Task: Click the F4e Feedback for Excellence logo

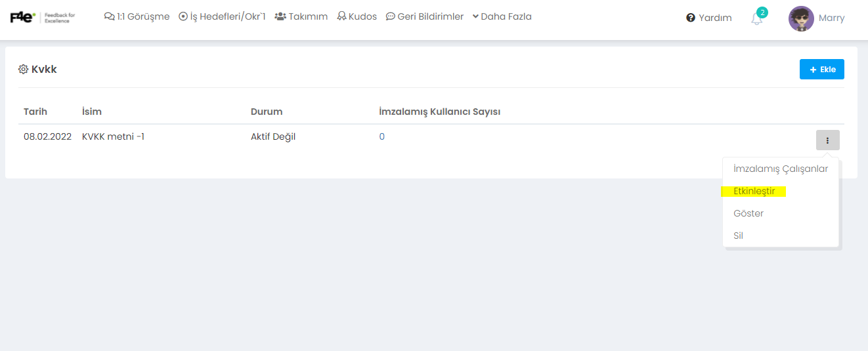Action: [43, 17]
